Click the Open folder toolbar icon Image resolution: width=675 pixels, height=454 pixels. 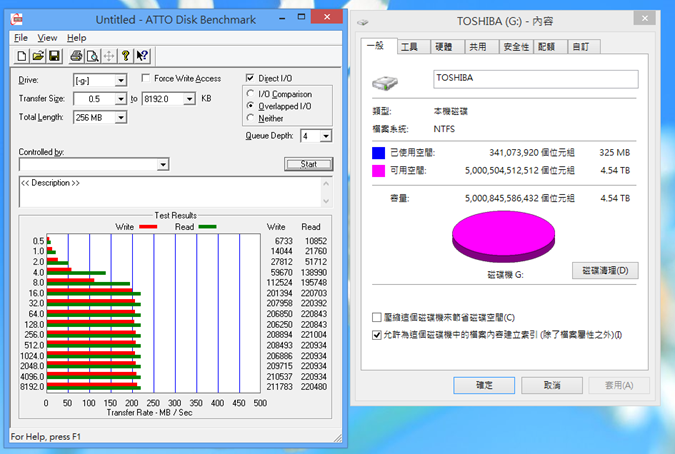tap(38, 55)
